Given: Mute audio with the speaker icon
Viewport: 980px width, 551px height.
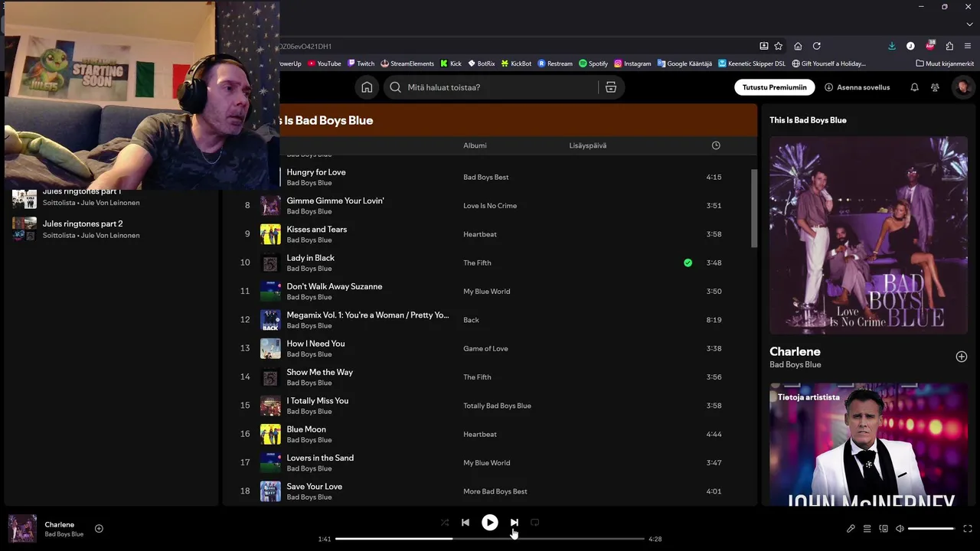Looking at the screenshot, I should pyautogui.click(x=900, y=529).
